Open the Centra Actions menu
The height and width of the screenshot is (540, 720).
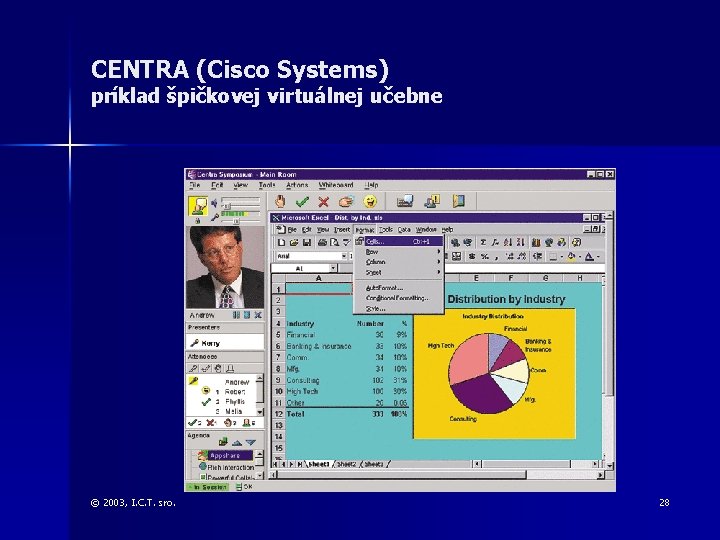(x=297, y=185)
